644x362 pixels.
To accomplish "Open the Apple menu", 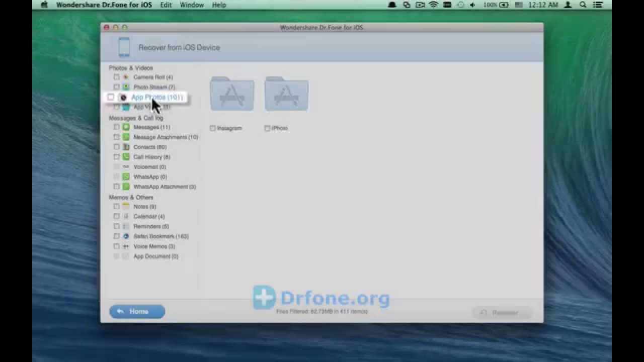I will 44,5.
